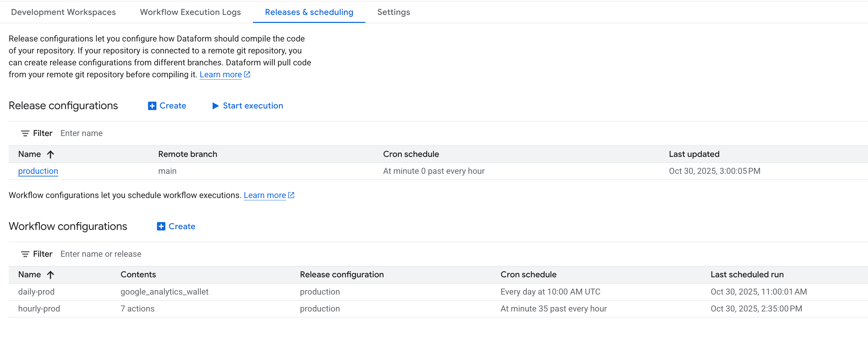The height and width of the screenshot is (337, 868).
Task: Click the sort arrow in workflow Name column
Action: tap(50, 275)
